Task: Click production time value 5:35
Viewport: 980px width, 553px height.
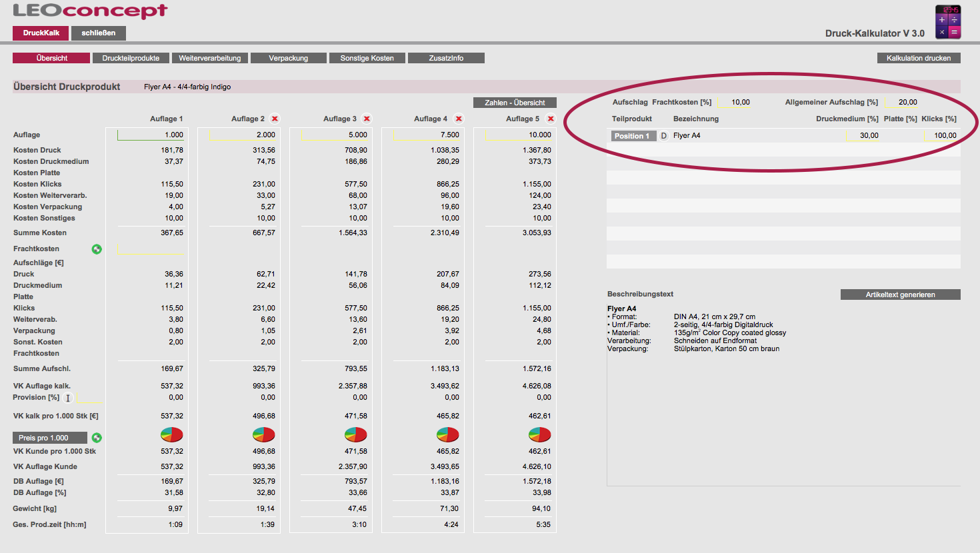Action: click(543, 524)
